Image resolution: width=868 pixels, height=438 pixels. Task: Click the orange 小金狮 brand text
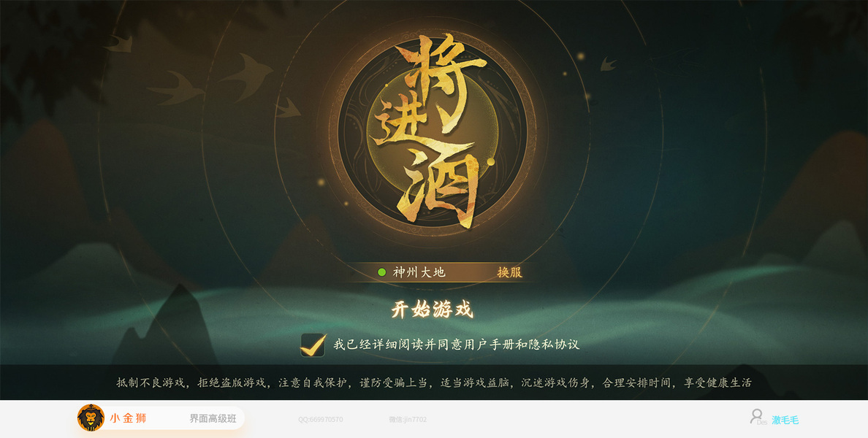pos(128,418)
